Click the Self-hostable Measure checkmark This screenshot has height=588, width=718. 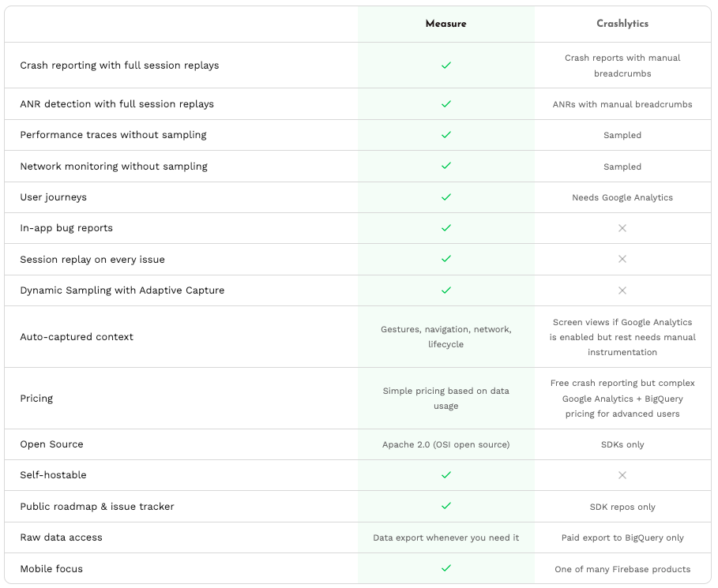pyautogui.click(x=446, y=475)
